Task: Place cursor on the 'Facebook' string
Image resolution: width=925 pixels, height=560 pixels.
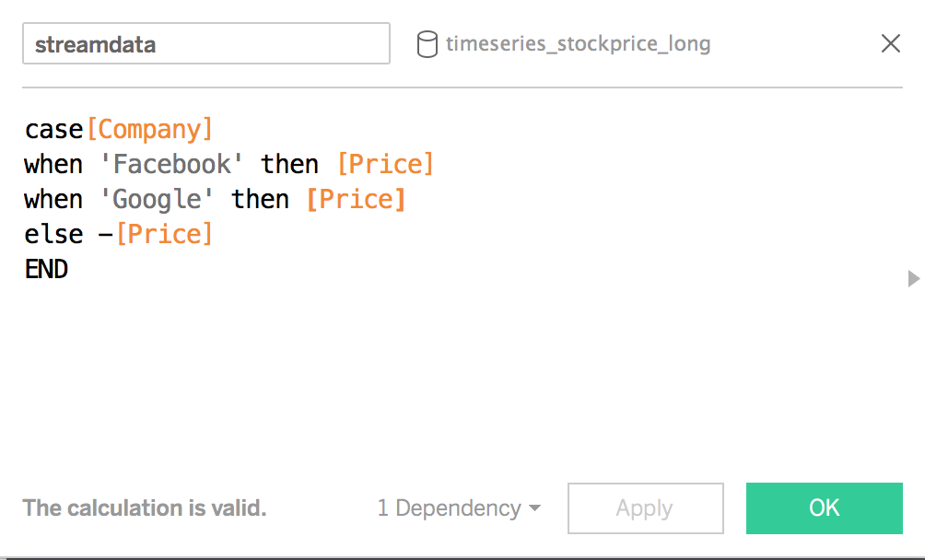Action: (172, 164)
